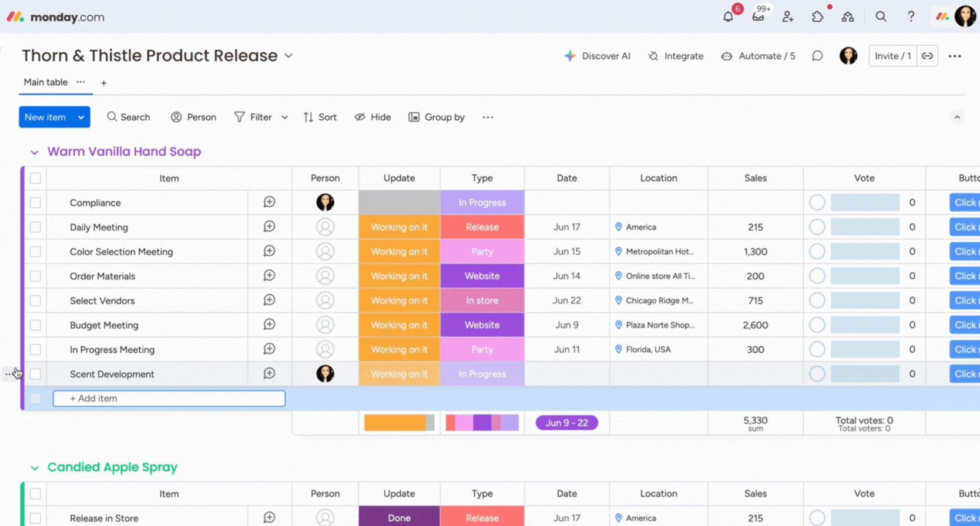Screen dimensions: 980x526
Task: Open Integrate center
Action: tap(676, 56)
